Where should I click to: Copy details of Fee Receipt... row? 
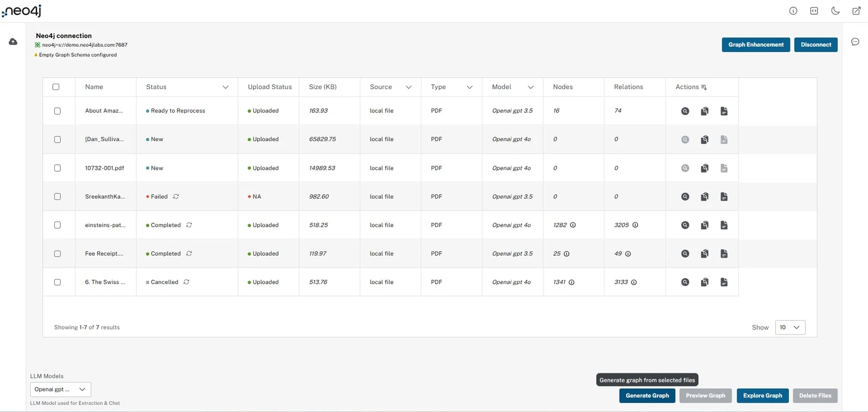[704, 253]
